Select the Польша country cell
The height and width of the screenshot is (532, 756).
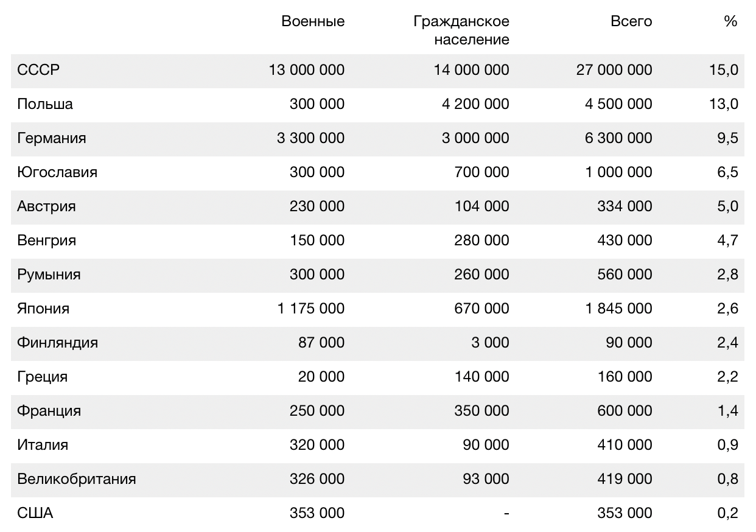click(x=45, y=104)
